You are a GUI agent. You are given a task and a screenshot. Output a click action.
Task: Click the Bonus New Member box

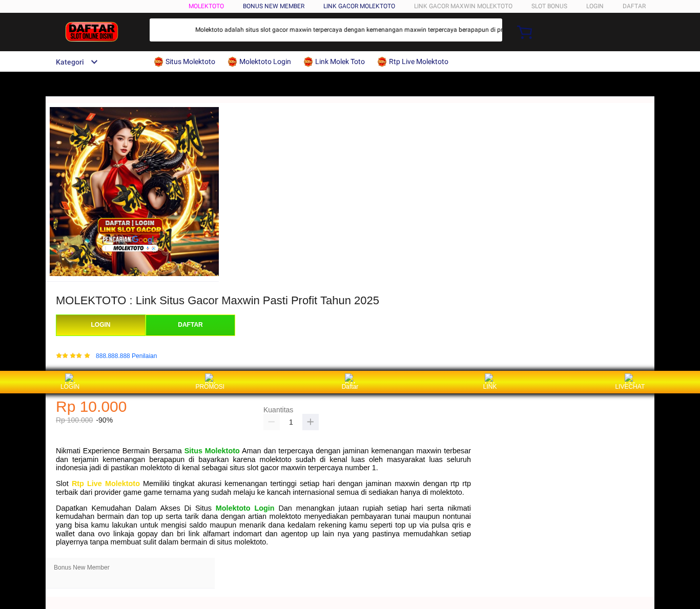point(130,573)
